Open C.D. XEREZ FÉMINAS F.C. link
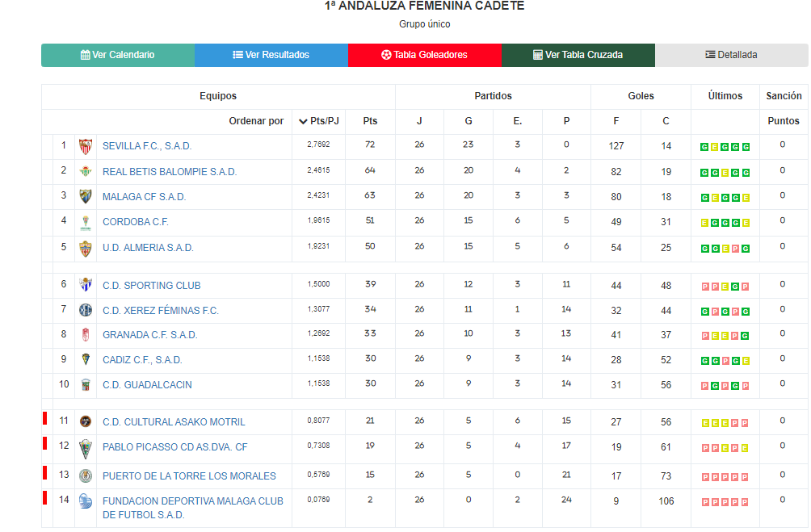Image resolution: width=811 pixels, height=532 pixels. (160, 311)
